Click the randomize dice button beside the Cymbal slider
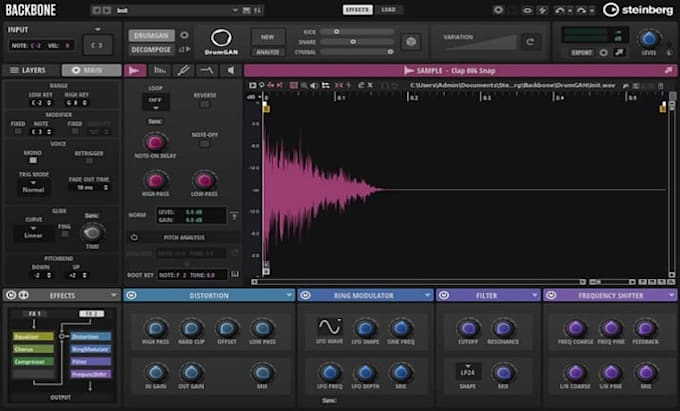 pyautogui.click(x=411, y=42)
